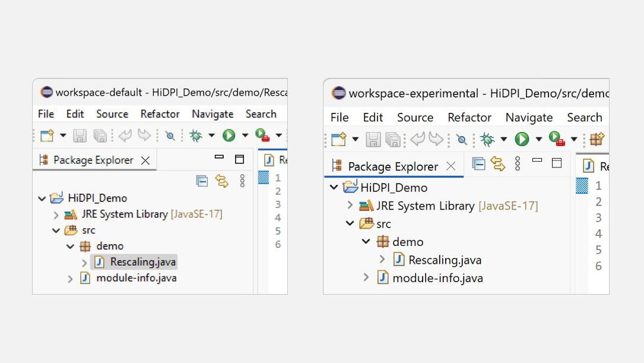The image size is (644, 363).
Task: Toggle Skip All Breakpoints in workspace-default toolbar
Action: 170,135
